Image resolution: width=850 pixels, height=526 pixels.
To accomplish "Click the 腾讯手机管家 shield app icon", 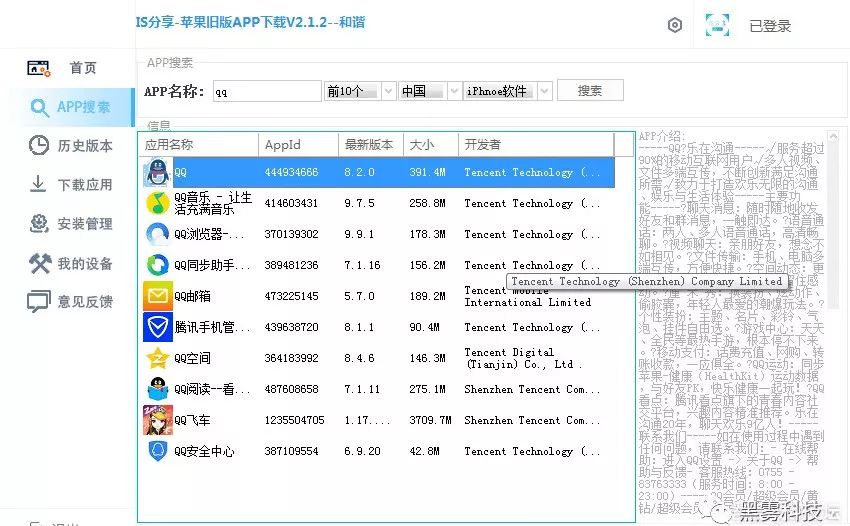I will [x=158, y=326].
